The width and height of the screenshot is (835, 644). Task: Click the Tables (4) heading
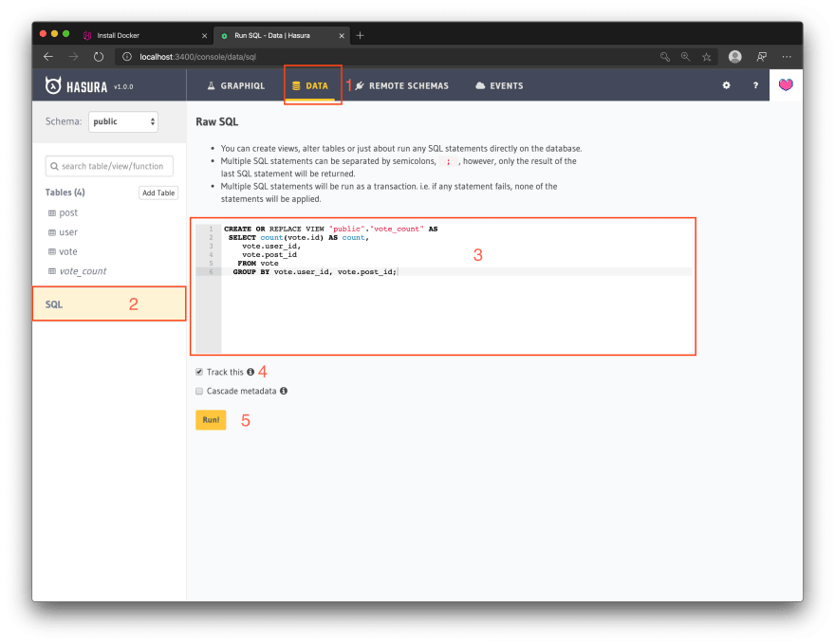[x=65, y=193]
